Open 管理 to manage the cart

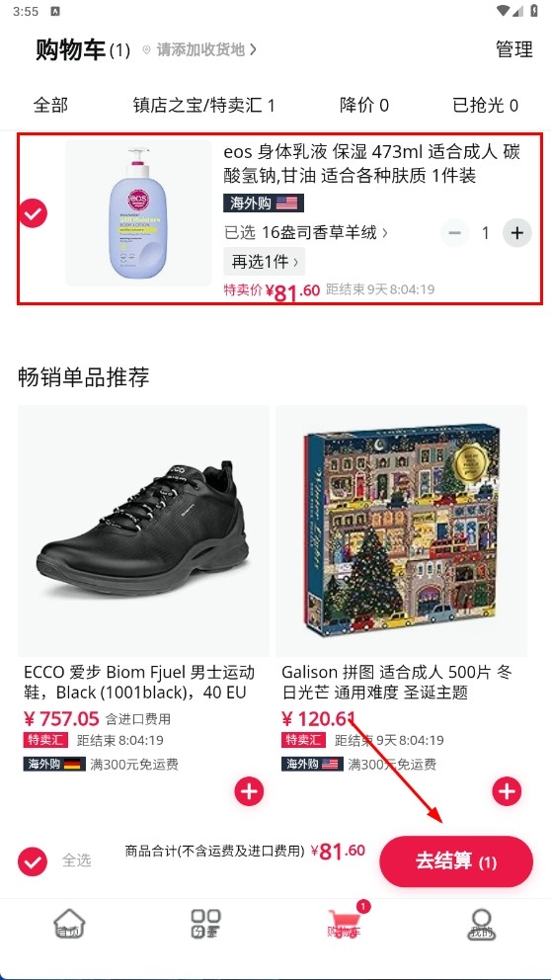click(514, 49)
